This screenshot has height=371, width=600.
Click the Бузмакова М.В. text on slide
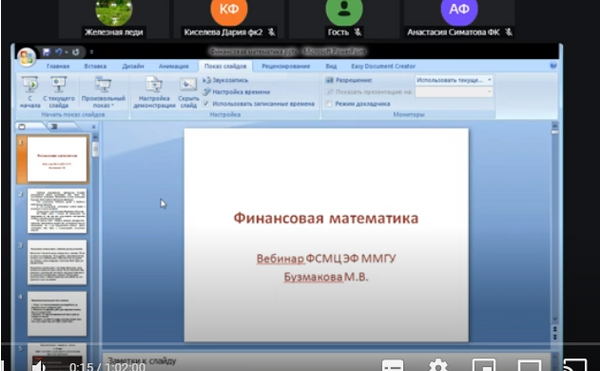point(326,277)
